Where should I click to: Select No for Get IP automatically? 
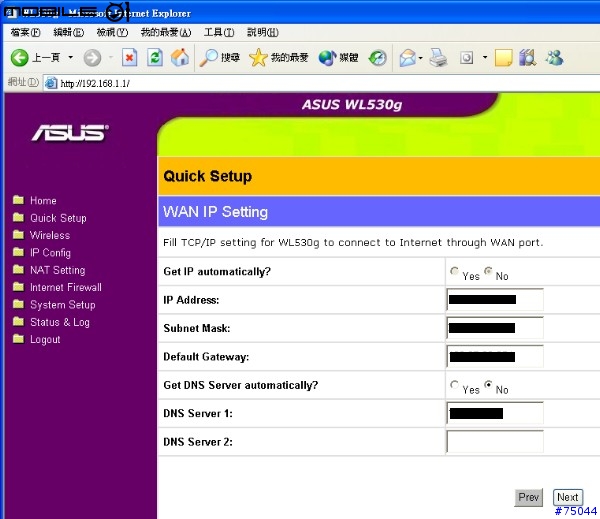pos(488,271)
